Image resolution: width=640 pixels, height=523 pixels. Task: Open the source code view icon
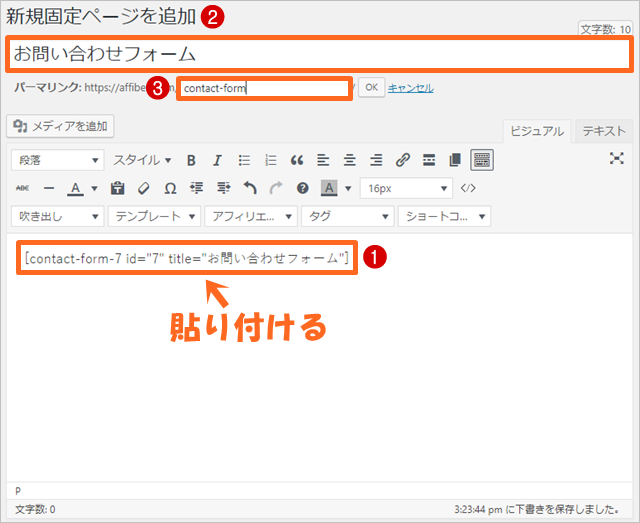coord(468,188)
